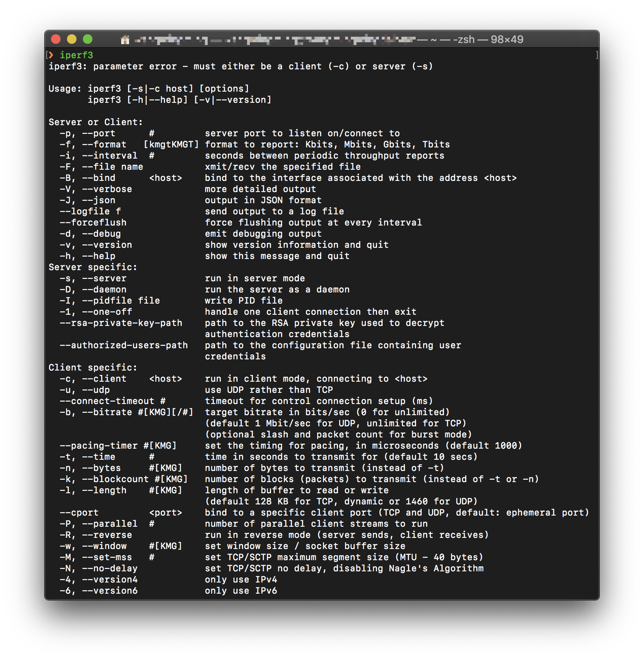Click the "Server or Client:" heading
Image resolution: width=644 pixels, height=659 pixels.
[96, 122]
